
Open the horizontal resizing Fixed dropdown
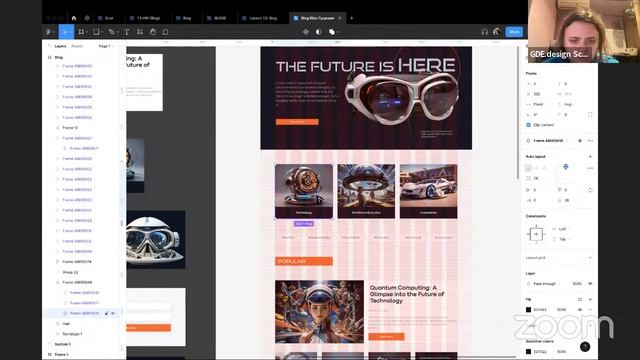tap(538, 104)
